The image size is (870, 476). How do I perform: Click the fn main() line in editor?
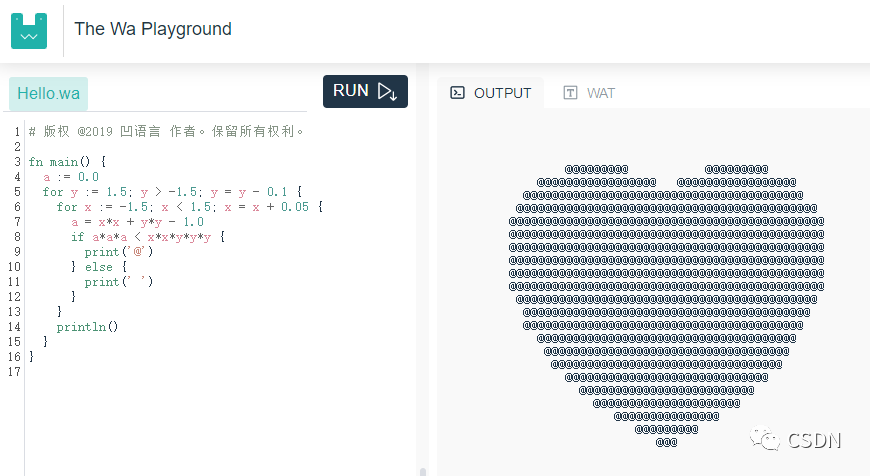(x=68, y=162)
